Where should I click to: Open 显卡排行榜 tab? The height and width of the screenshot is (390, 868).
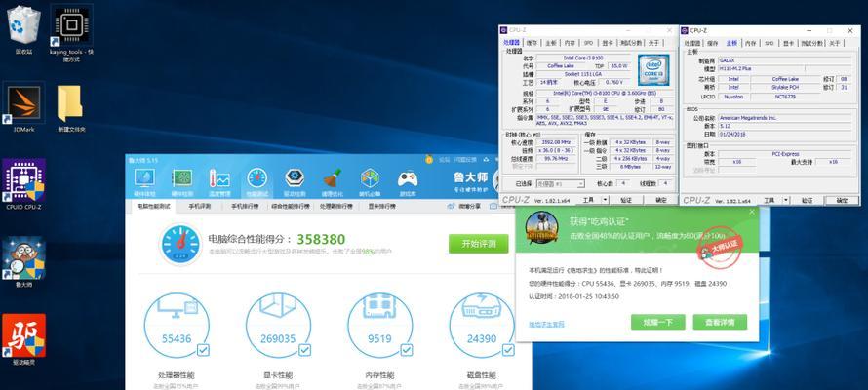point(381,207)
